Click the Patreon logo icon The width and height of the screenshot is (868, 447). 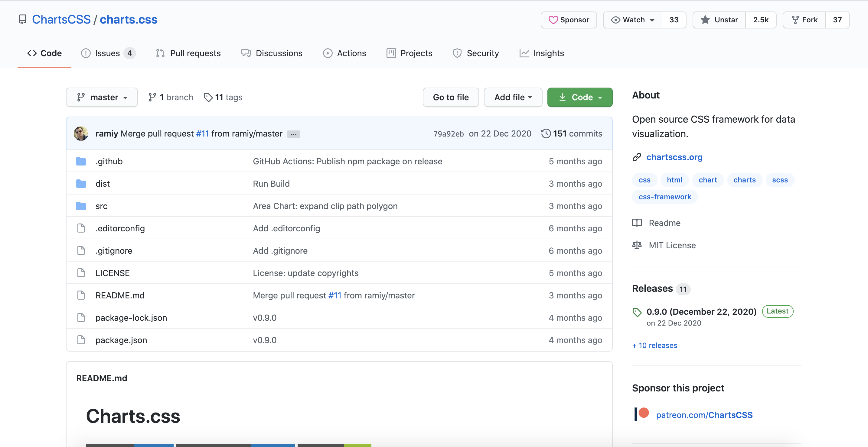coord(641,414)
